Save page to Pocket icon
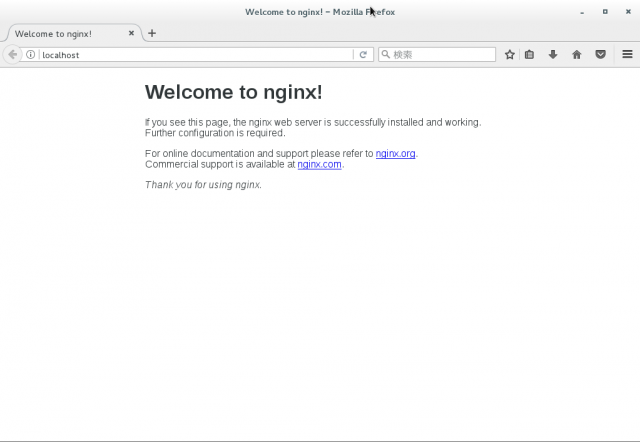Screen dimensions: 640x442 pyautogui.click(x=600, y=55)
